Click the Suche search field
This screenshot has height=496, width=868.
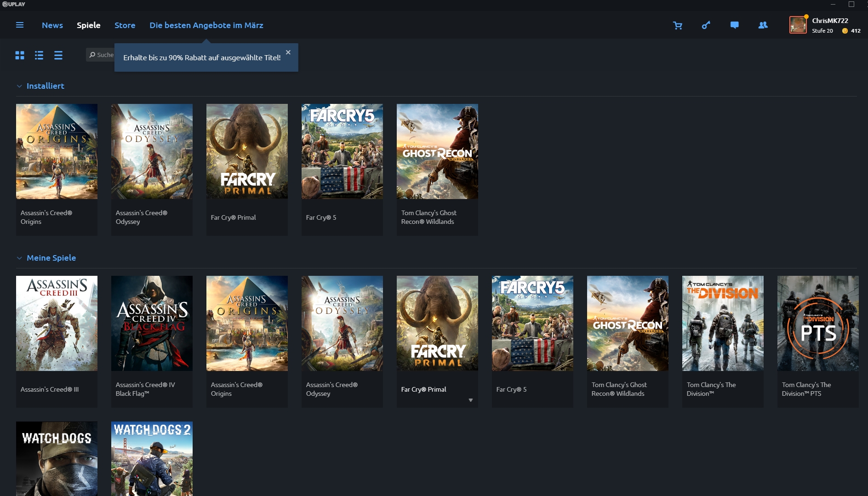tap(100, 55)
